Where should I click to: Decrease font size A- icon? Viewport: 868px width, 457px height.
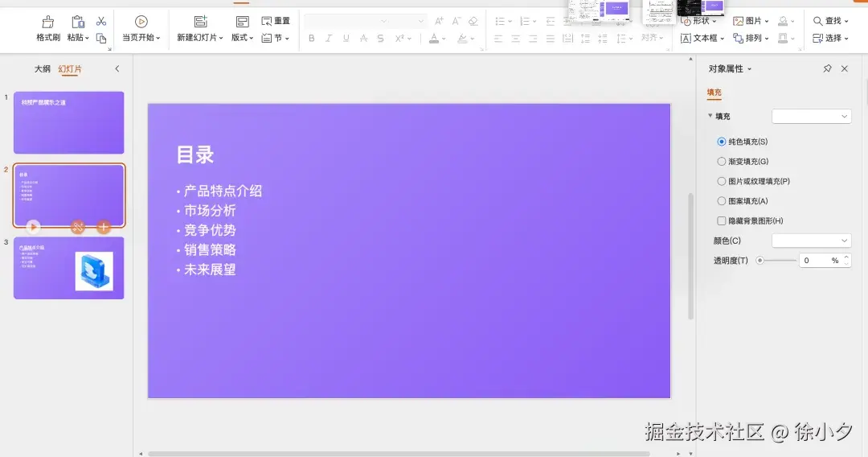(x=457, y=21)
